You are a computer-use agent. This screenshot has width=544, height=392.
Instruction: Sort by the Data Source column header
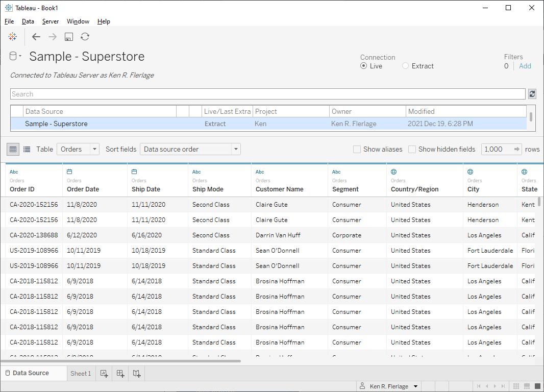100,111
